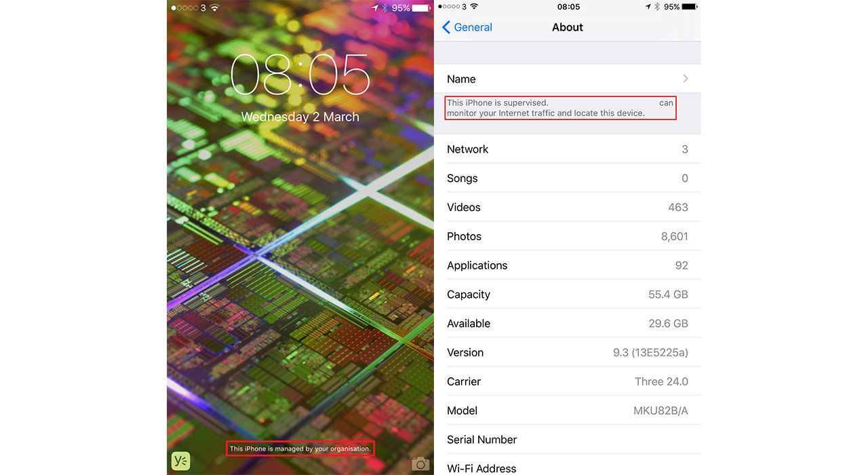
Task: Select the Three 24.0 carrier value
Action: (x=661, y=382)
